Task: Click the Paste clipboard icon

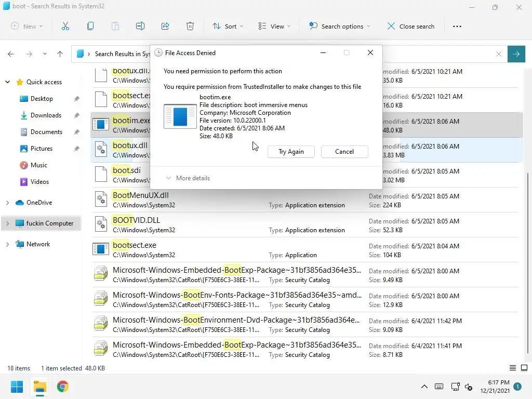Action: tap(115, 26)
